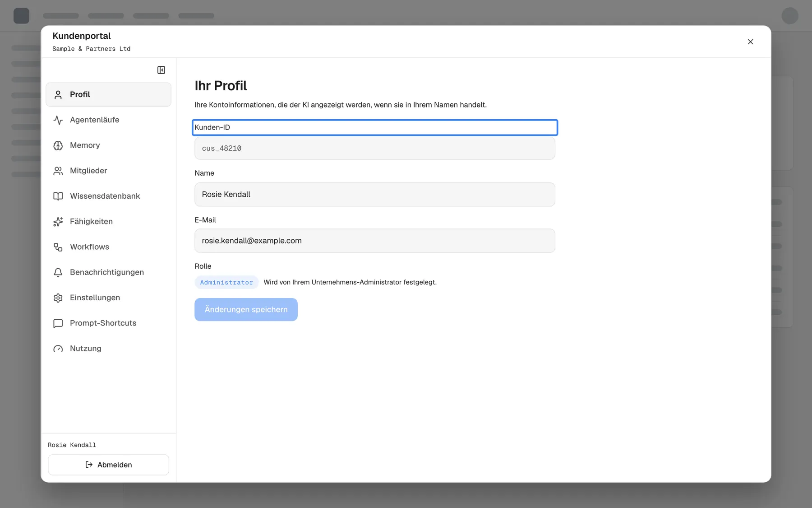812x508 pixels.
Task: View the Nutzung page
Action: (108, 348)
